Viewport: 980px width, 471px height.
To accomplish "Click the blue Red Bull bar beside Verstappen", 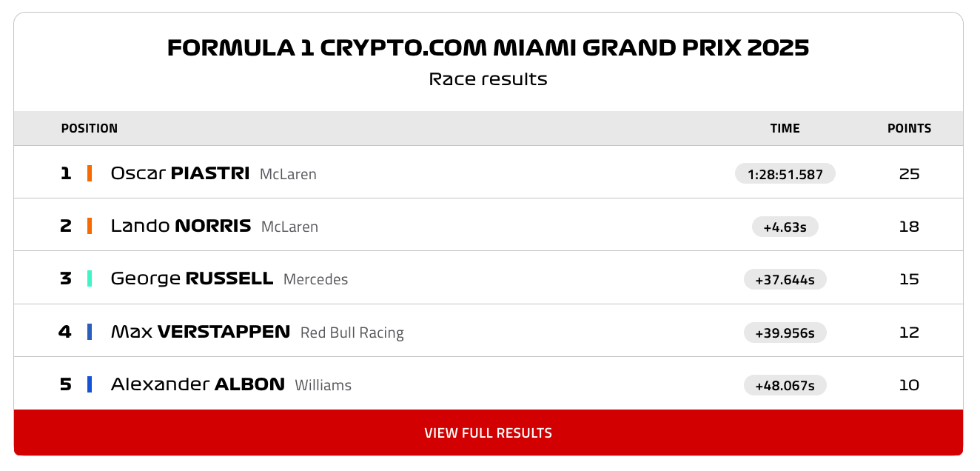I will 90,332.
